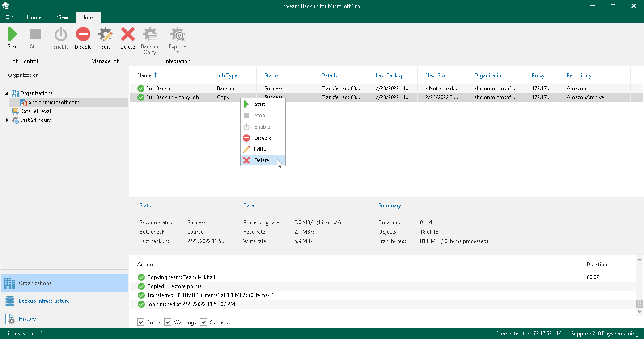Open the main application menu dropdown

click(x=9, y=17)
